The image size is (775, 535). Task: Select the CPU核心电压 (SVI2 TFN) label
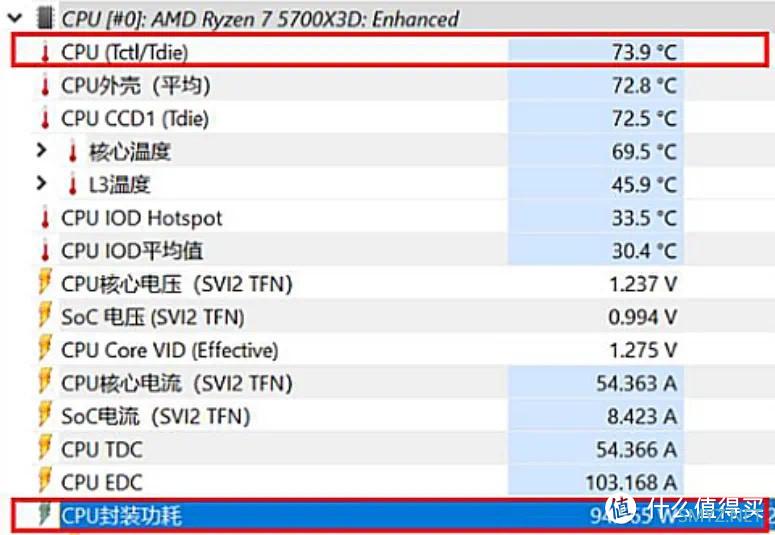[177, 284]
